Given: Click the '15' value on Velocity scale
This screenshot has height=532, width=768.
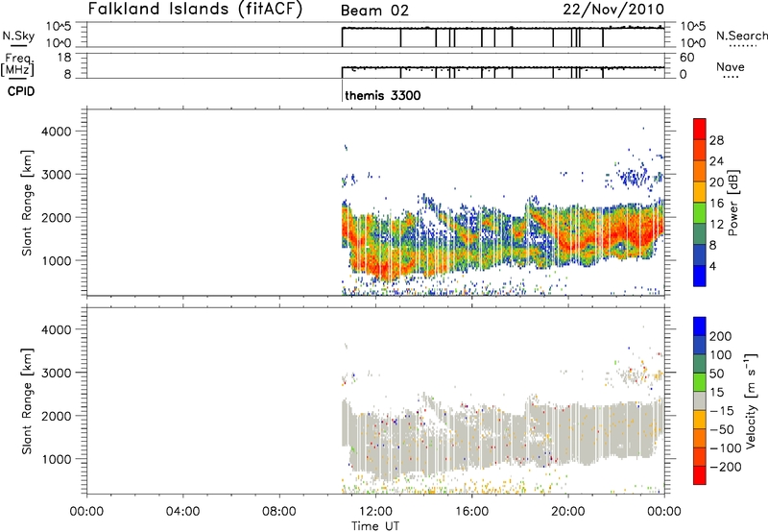Looking at the screenshot, I should click(716, 393).
